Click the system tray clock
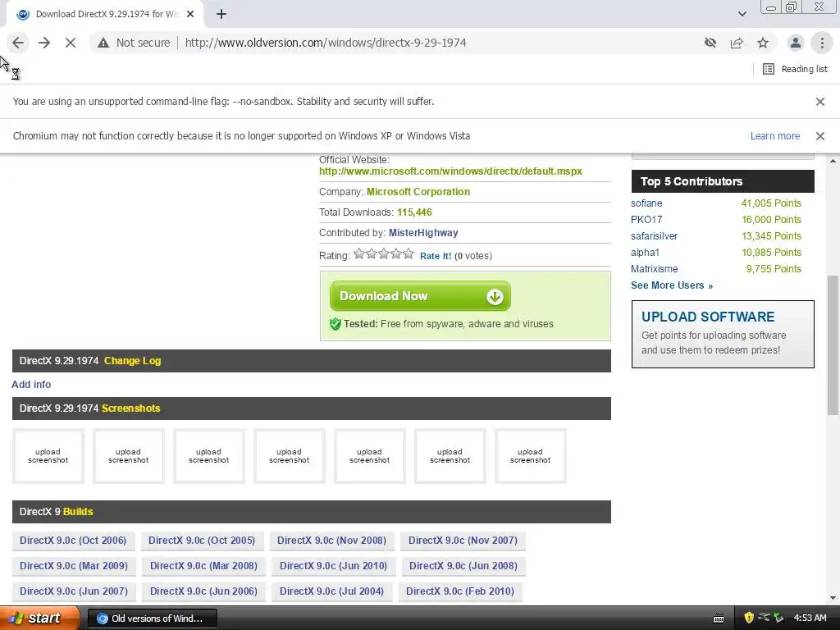The width and height of the screenshot is (840, 630). pyautogui.click(x=810, y=619)
